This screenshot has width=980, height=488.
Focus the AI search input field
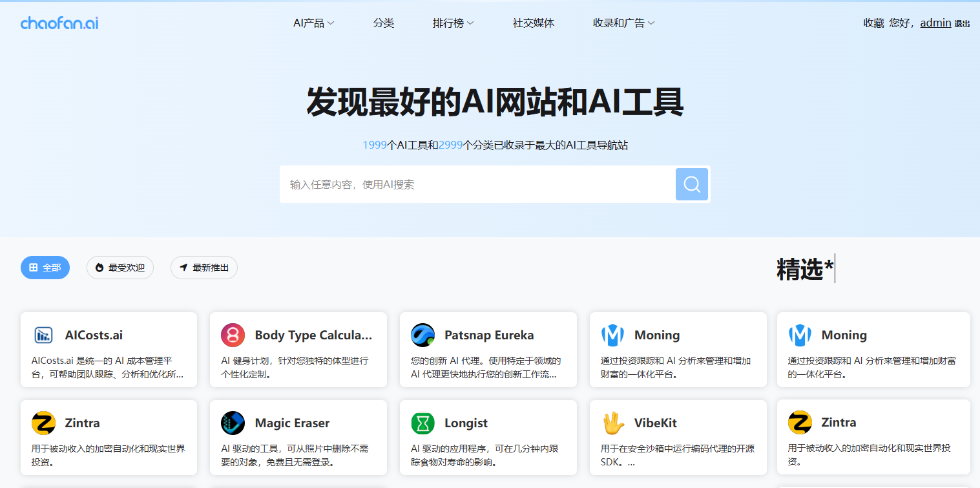tap(478, 184)
